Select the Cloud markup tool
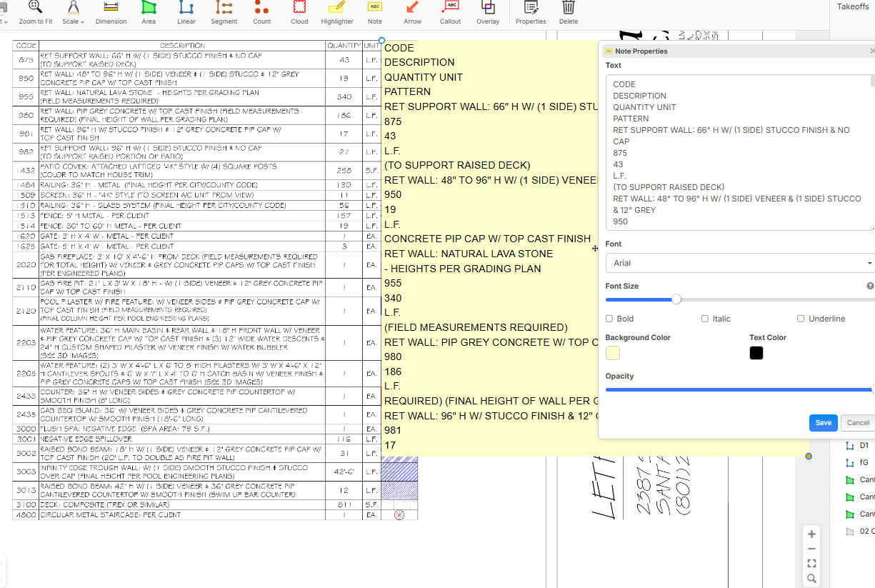Screen dimensions: 875x588 (x=299, y=12)
